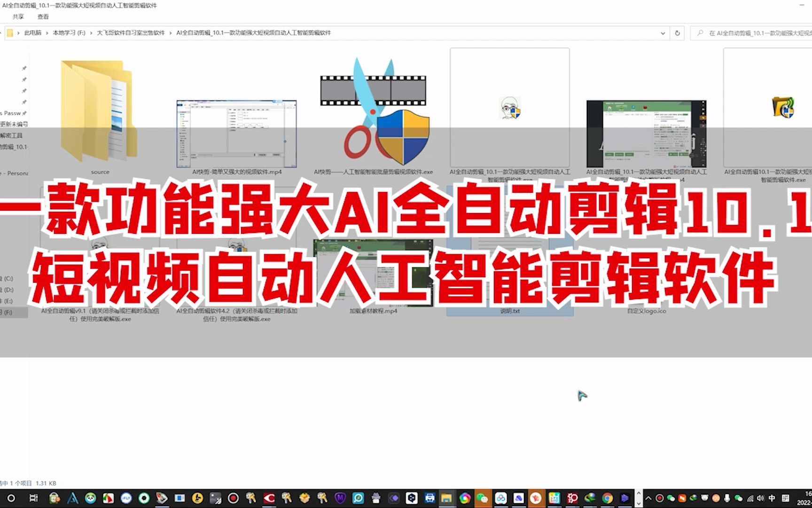Select the (C:) drive in navigation pane
This screenshot has width=812, height=508.
(7, 278)
